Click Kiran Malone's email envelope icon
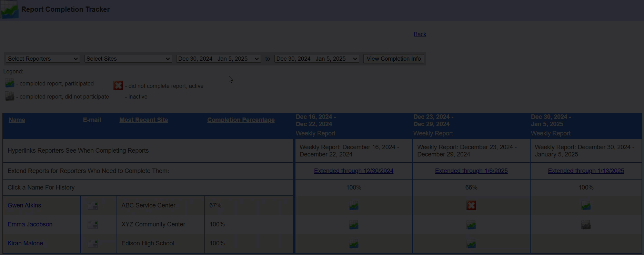The height and width of the screenshot is (255, 644). [x=92, y=244]
